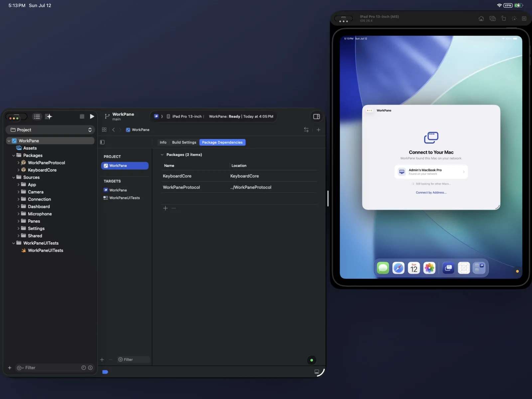Collapse the WorkPaneUITests folder

pyautogui.click(x=13, y=243)
